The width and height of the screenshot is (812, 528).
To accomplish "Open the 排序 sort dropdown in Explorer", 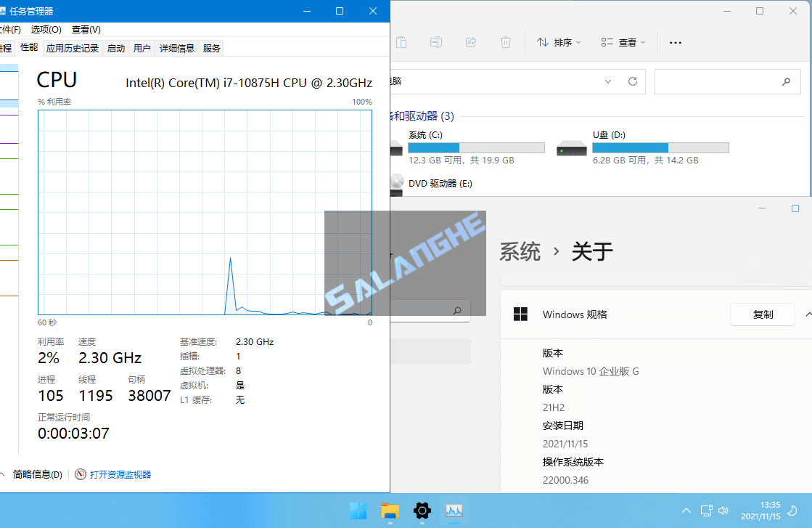I will point(559,43).
